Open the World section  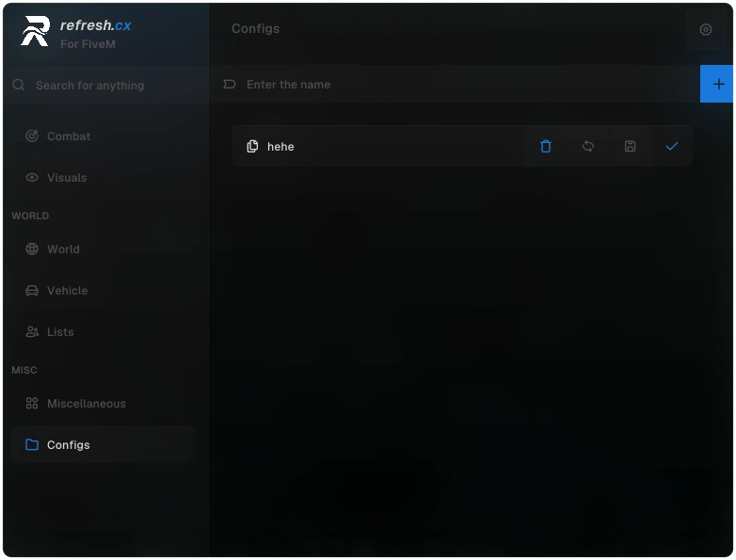[x=104, y=248]
